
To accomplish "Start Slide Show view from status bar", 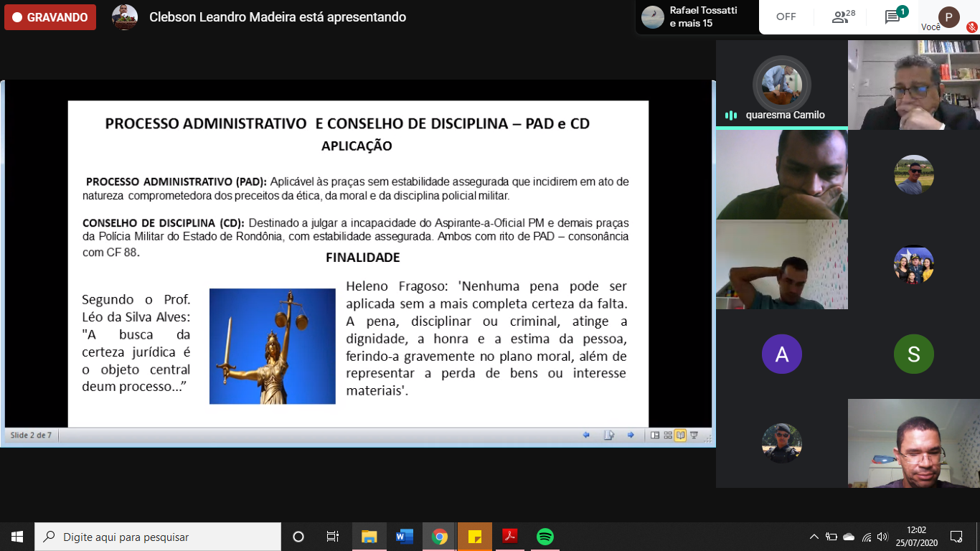I will (x=694, y=435).
